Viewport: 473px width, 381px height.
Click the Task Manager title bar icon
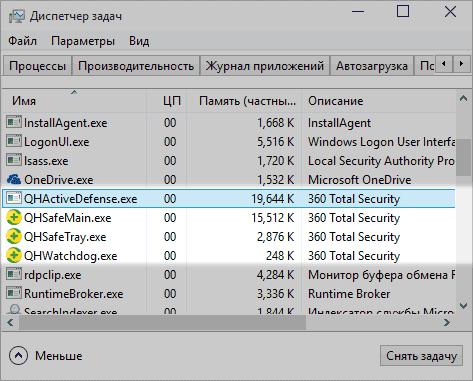tap(17, 16)
